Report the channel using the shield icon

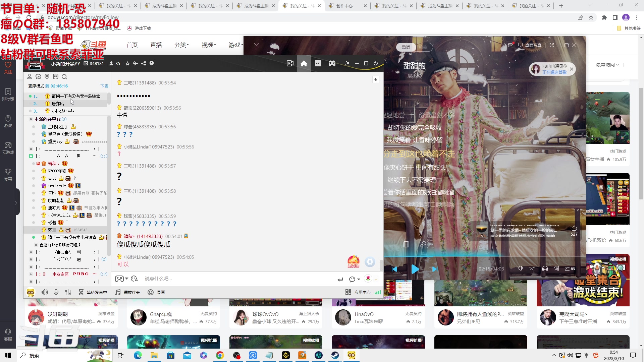152,63
